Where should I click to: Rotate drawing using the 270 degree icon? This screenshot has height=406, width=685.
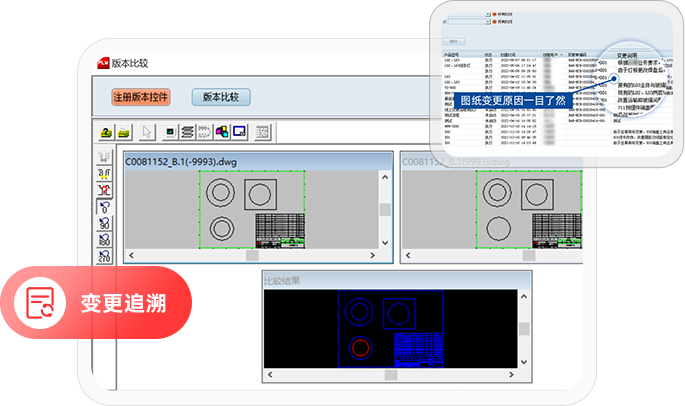pyautogui.click(x=104, y=257)
